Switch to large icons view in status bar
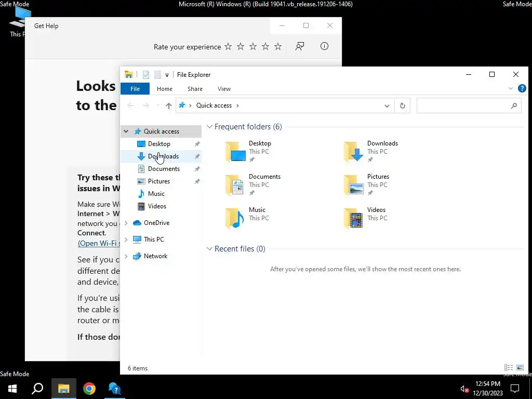The height and width of the screenshot is (399, 532). (520, 368)
